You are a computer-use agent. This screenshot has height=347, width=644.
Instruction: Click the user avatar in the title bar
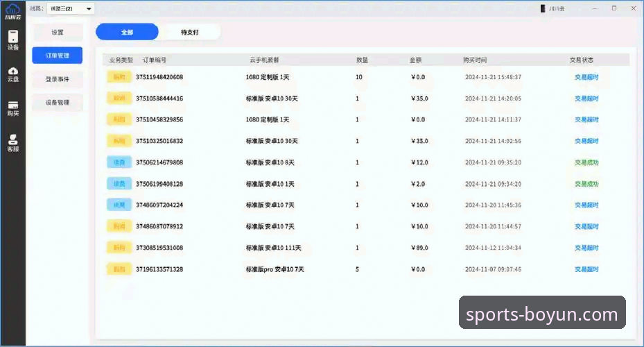(x=543, y=8)
